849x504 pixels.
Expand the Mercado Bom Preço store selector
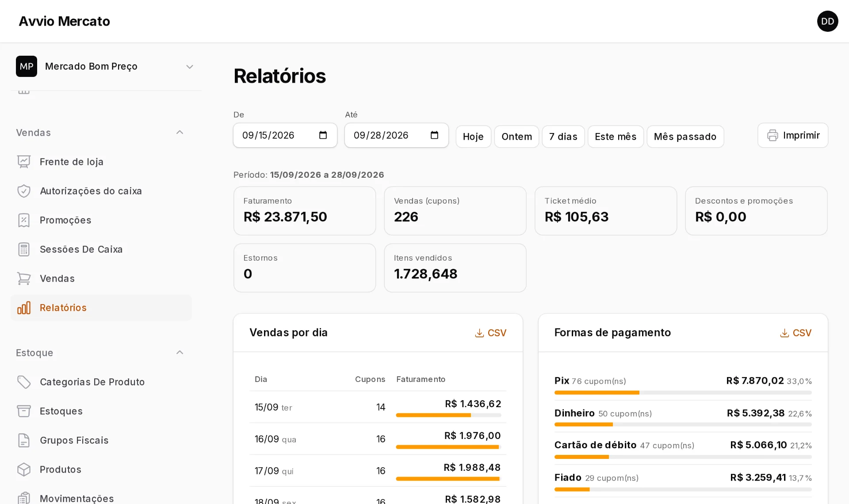(106, 66)
